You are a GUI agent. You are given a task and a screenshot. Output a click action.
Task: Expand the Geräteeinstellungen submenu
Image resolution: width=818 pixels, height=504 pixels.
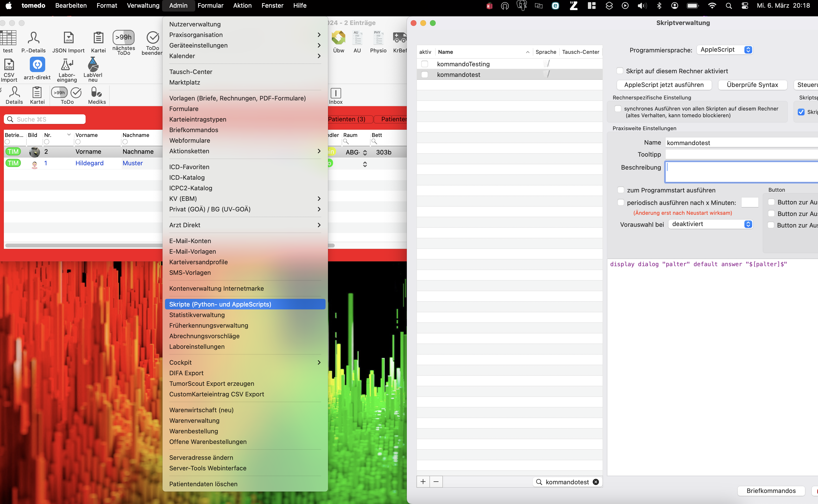245,45
